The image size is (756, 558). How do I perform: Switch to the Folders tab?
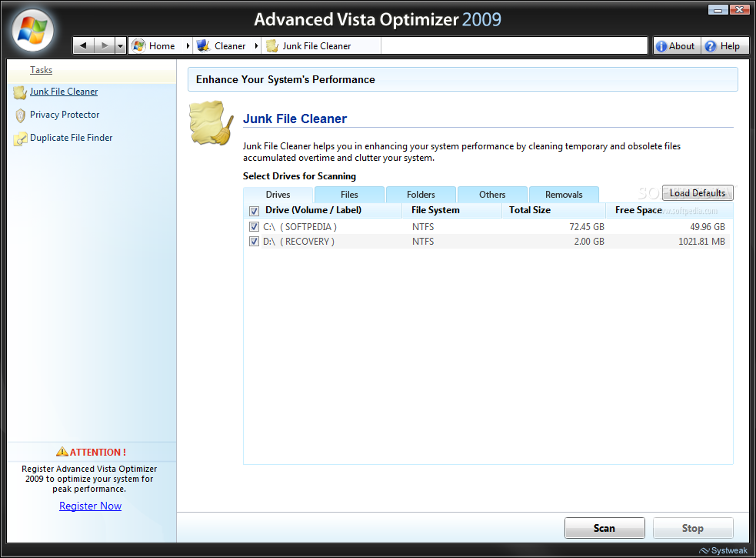coord(421,195)
